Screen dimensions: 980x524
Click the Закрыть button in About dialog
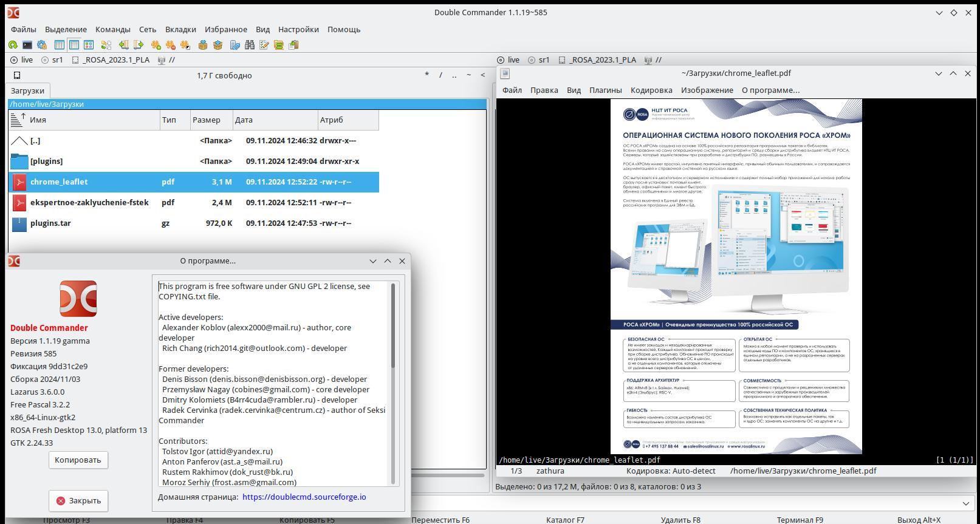click(x=78, y=501)
